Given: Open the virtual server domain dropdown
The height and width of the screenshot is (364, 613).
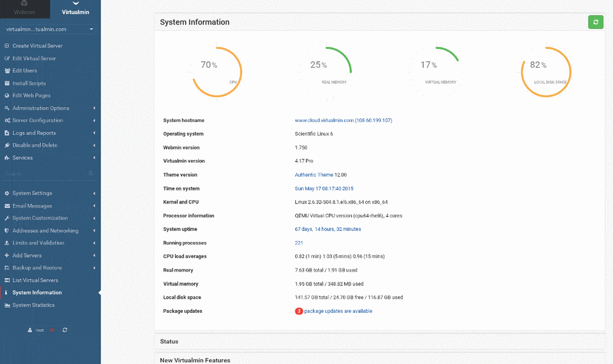Looking at the screenshot, I should pos(50,29).
